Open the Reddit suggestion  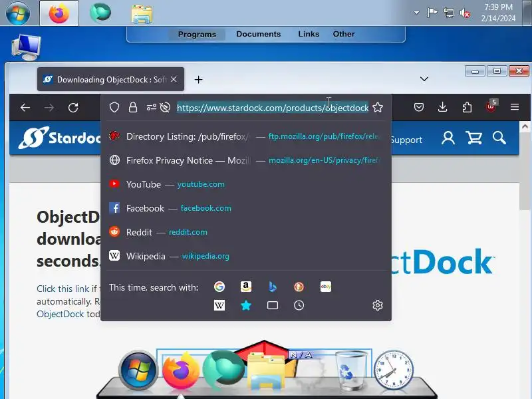pos(246,232)
